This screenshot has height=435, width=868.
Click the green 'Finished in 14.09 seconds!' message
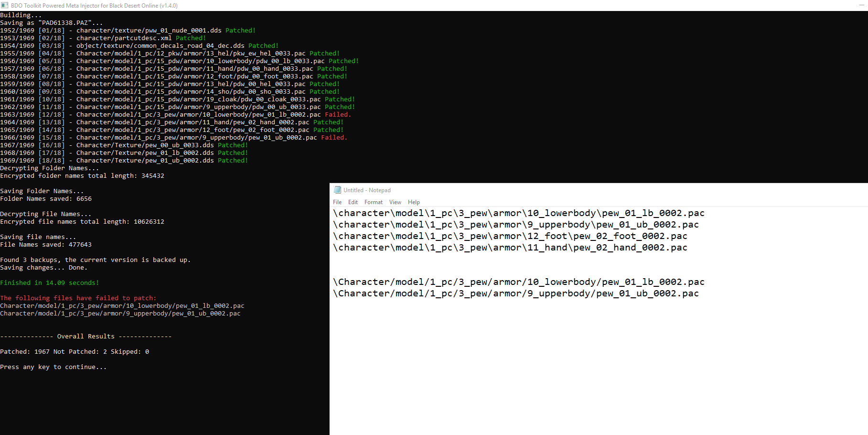(x=49, y=283)
